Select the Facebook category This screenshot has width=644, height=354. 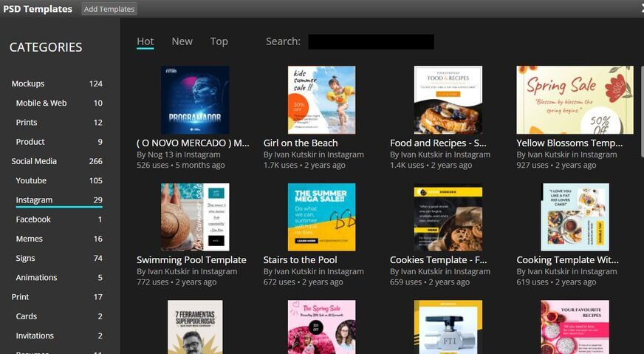coord(59,219)
